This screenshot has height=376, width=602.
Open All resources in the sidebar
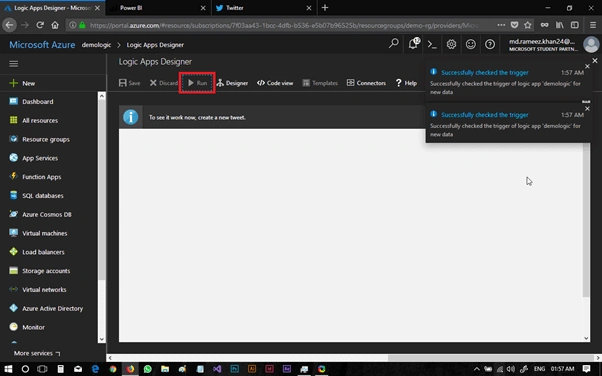click(33, 121)
